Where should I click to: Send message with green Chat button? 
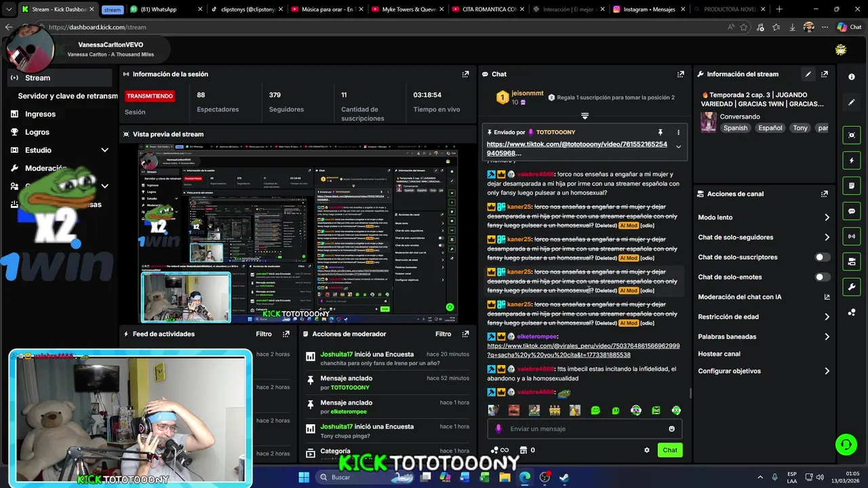(x=670, y=450)
